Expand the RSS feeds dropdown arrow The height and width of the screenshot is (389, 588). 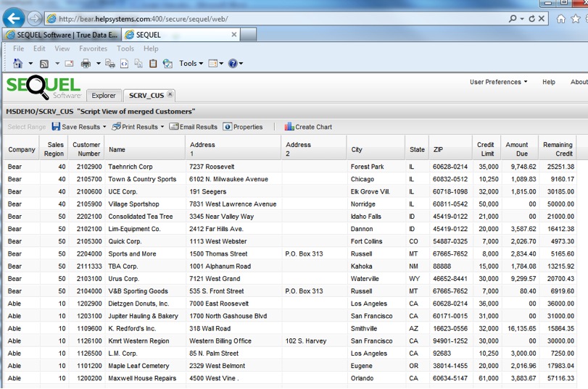[x=57, y=63]
